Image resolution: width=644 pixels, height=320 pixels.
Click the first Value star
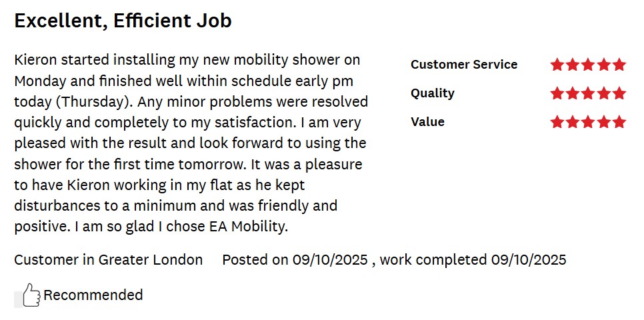pos(557,122)
